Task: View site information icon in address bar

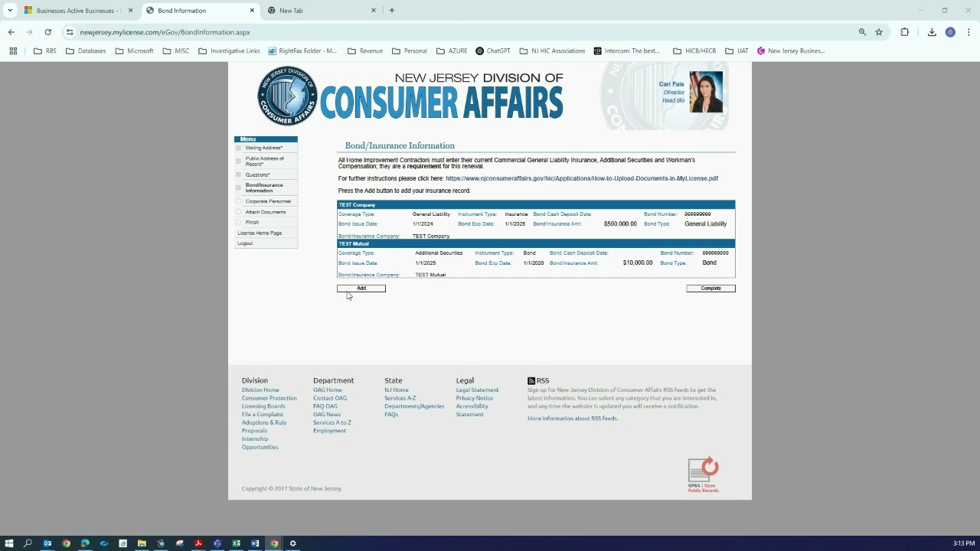Action: (x=70, y=32)
